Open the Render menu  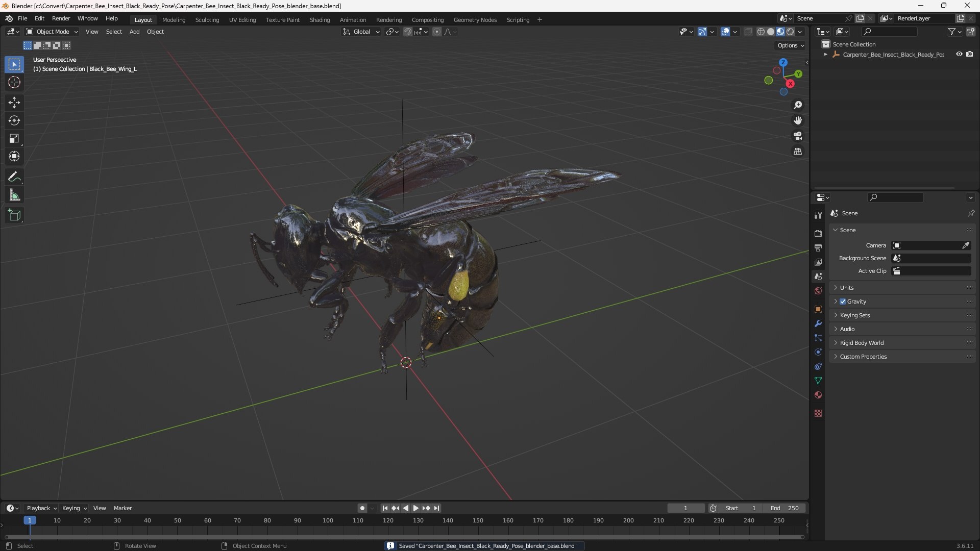pos(61,18)
